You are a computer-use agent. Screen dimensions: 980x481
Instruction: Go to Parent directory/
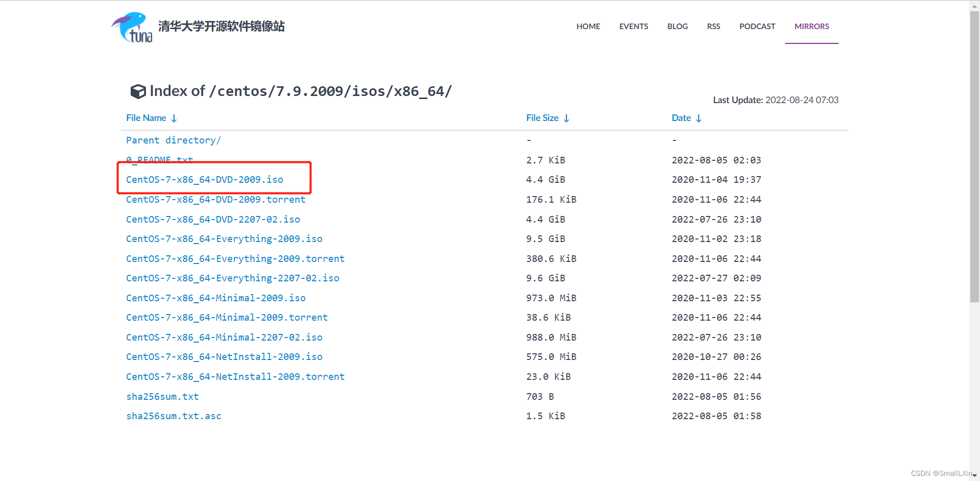click(174, 140)
